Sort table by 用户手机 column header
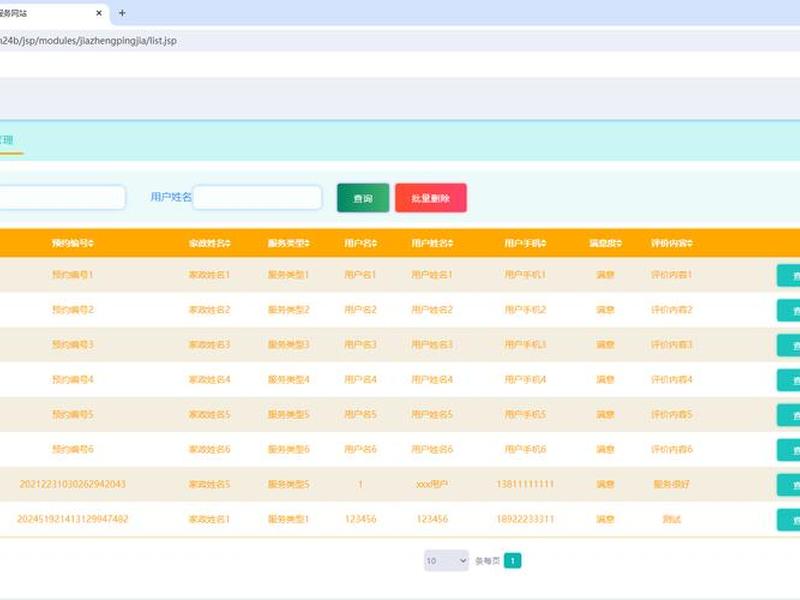The height and width of the screenshot is (600, 800). coord(526,243)
